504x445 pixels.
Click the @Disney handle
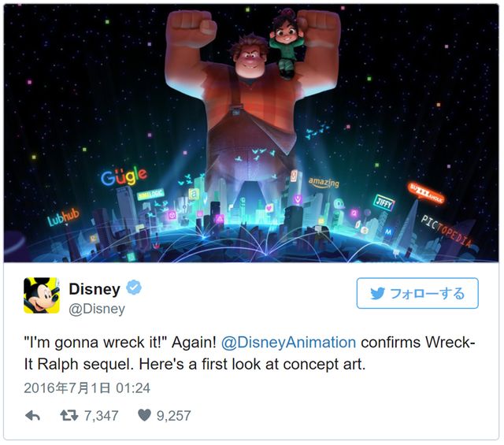[97, 309]
